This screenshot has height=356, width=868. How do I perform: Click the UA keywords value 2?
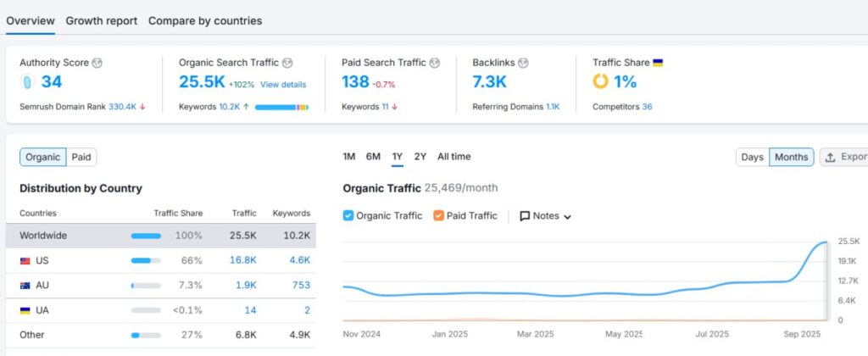coord(307,310)
